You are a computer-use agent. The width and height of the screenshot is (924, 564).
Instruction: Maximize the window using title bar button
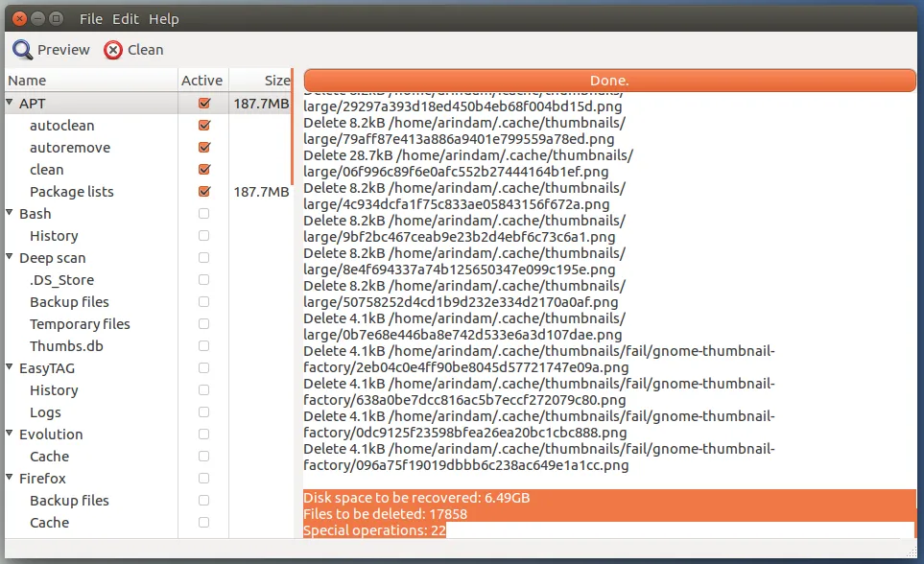(57, 18)
